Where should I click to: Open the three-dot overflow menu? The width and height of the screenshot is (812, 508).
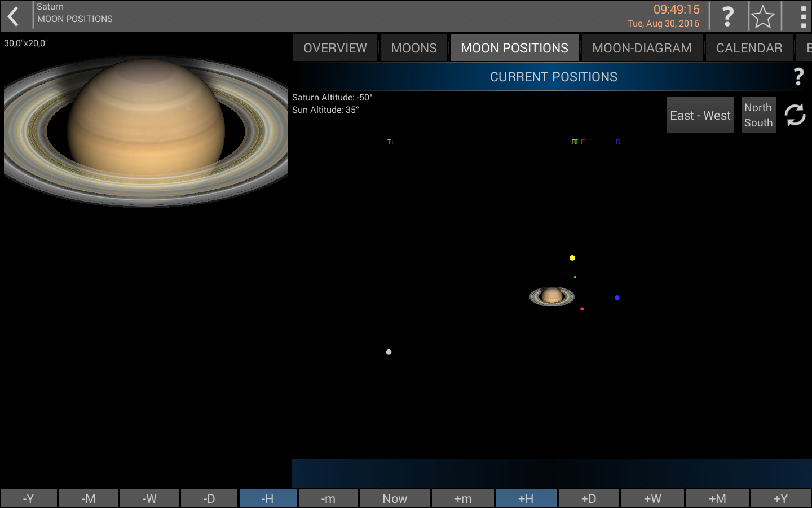[803, 16]
